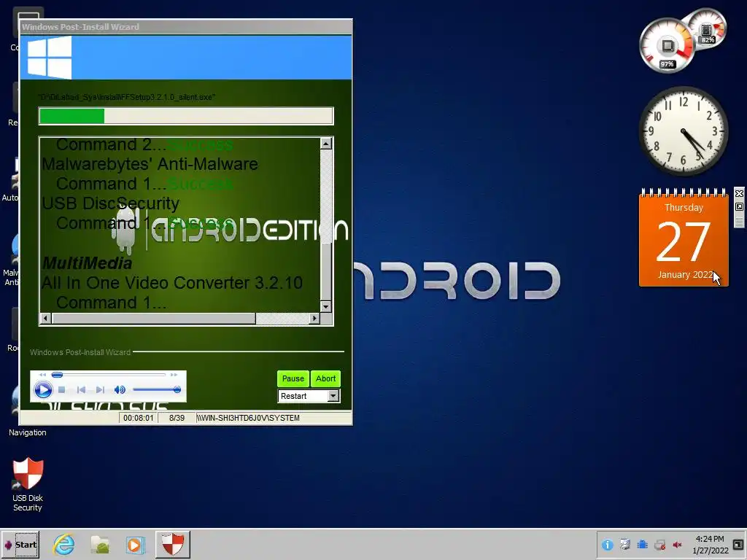Click the media seek bar handle
The image size is (747, 560).
click(x=57, y=375)
